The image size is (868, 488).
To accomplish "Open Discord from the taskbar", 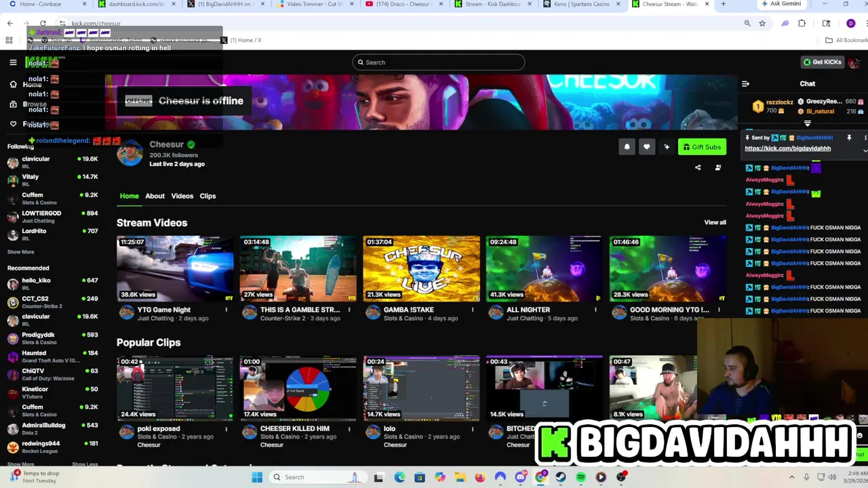I will [x=521, y=477].
